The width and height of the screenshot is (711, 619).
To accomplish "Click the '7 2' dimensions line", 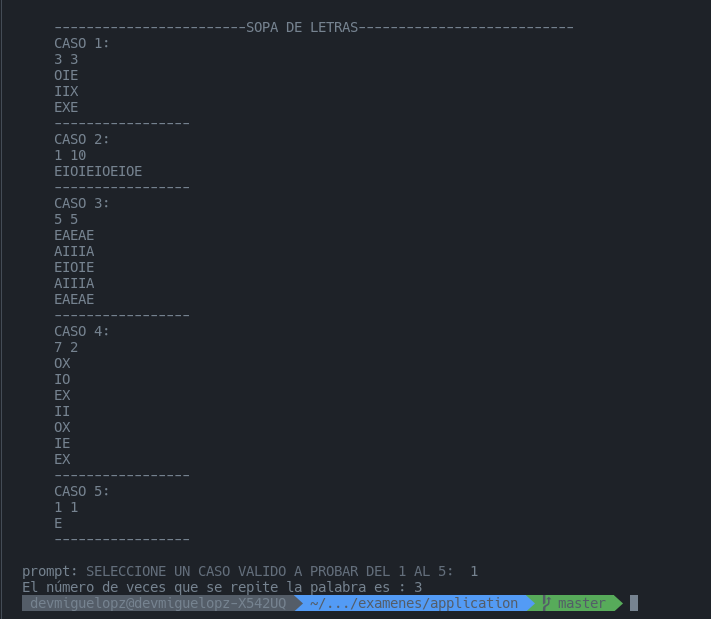I will (66, 347).
